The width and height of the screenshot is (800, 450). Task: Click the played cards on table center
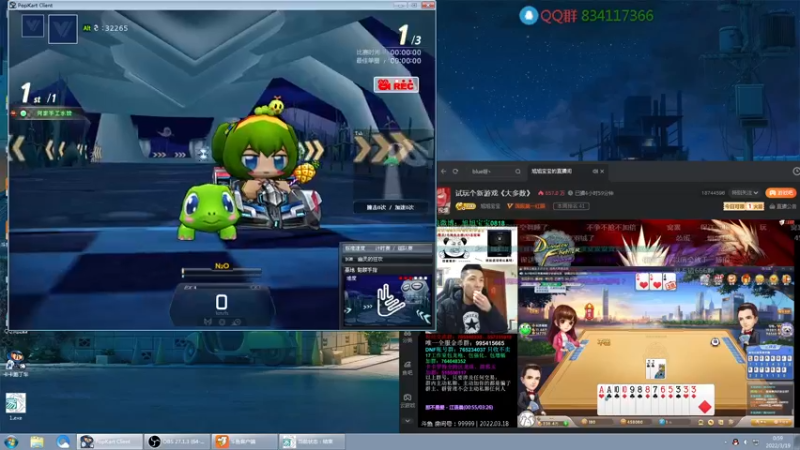pos(655,369)
